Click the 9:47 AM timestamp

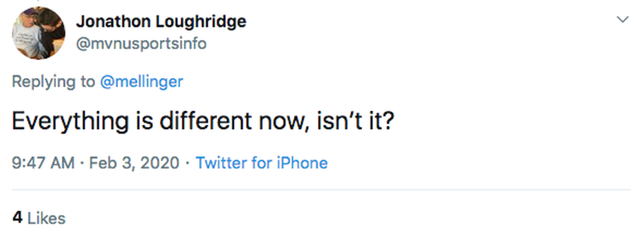click(43, 163)
